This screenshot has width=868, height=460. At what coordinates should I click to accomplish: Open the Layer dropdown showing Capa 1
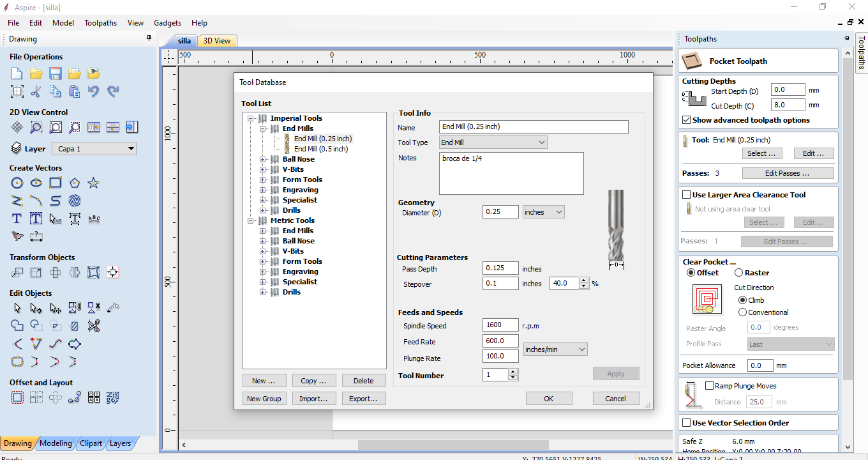click(x=94, y=149)
